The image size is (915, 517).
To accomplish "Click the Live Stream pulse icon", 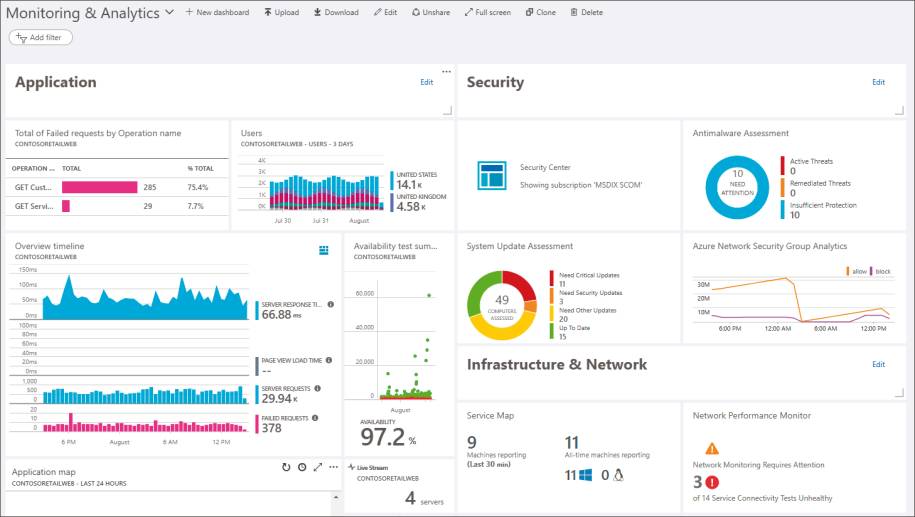I will click(351, 467).
